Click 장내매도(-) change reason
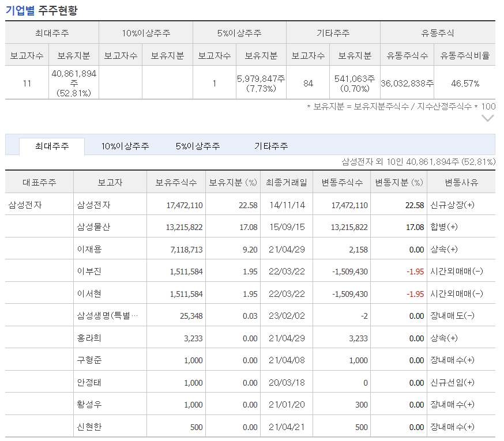This screenshot has width=504, height=441. [452, 316]
